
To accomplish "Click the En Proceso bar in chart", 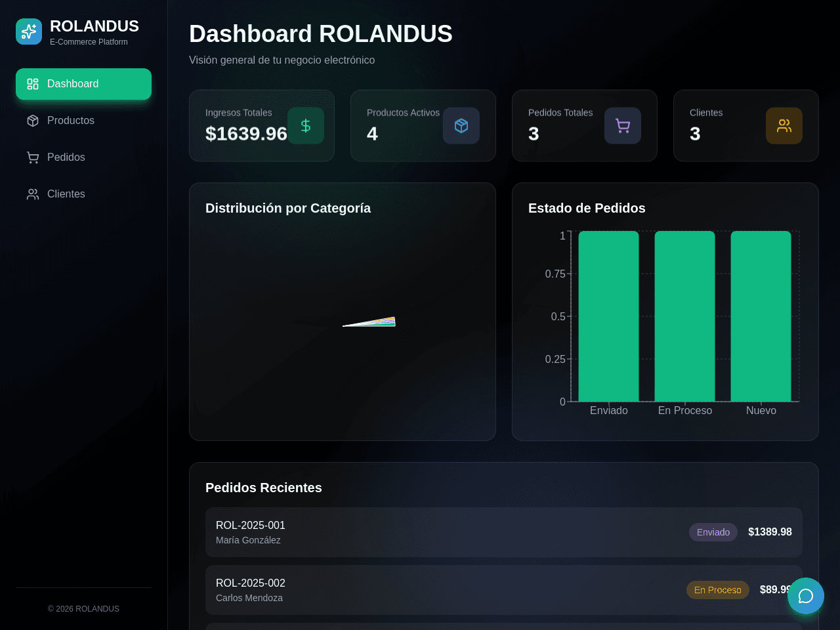I will 685,316.
